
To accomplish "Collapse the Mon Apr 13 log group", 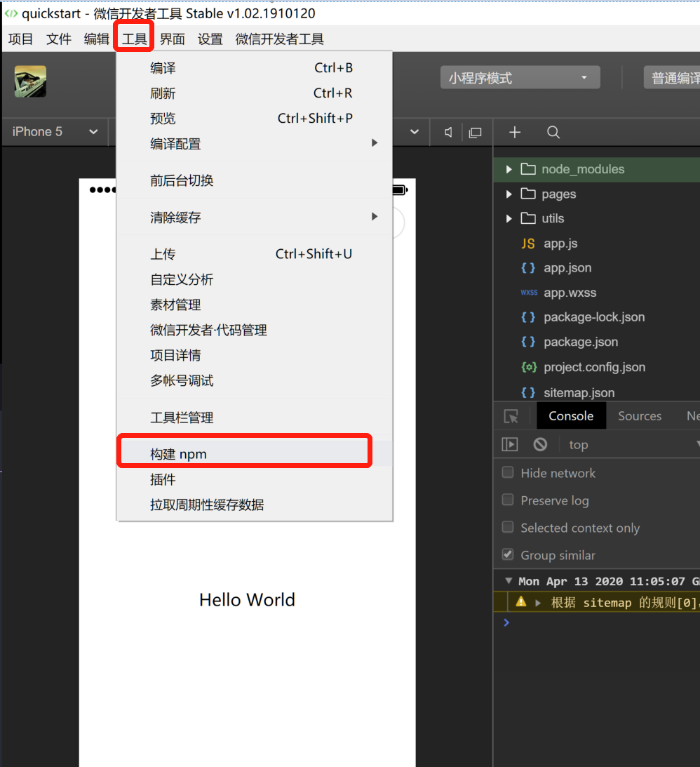I will click(x=509, y=581).
